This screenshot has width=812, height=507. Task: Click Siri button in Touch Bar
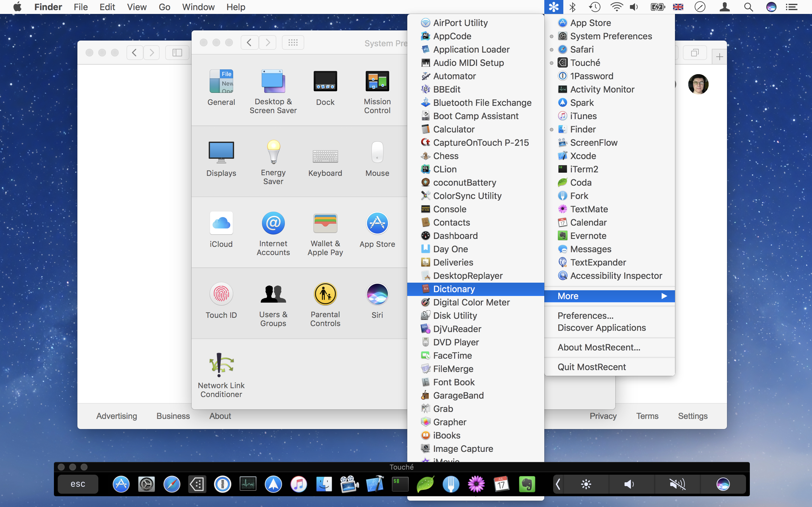pyautogui.click(x=723, y=484)
